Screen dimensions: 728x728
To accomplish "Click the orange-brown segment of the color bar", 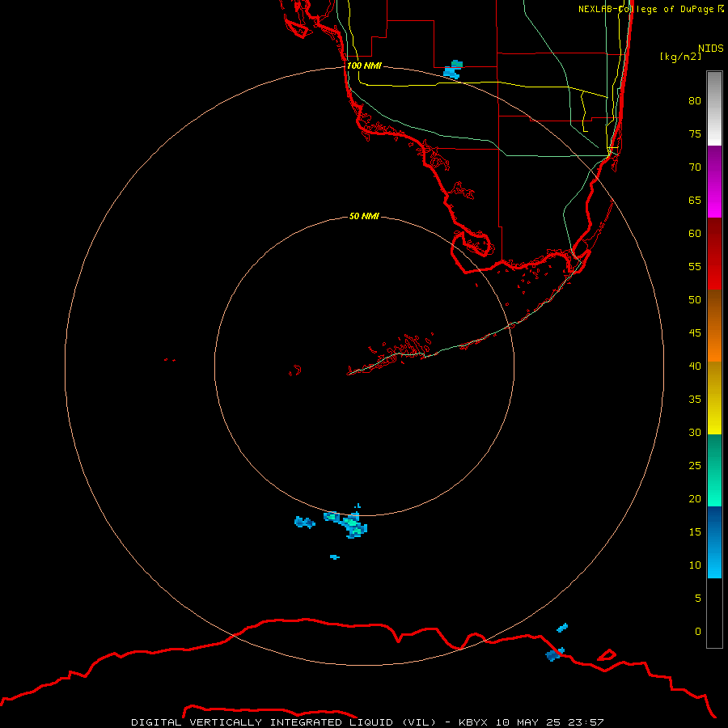I will click(714, 325).
